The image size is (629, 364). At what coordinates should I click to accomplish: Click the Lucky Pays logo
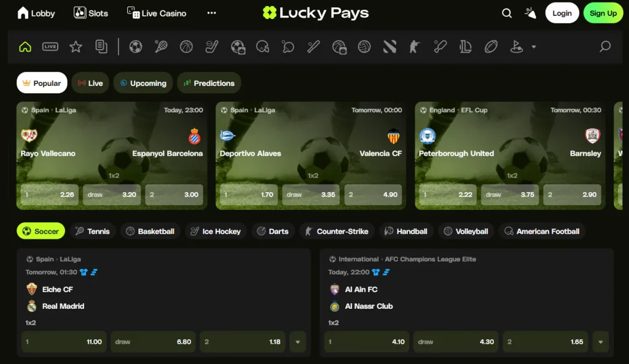tap(315, 13)
